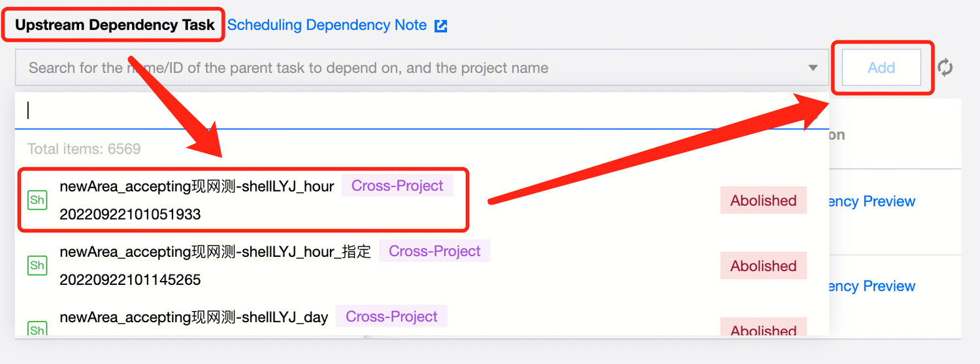This screenshot has width=980, height=364.
Task: Click the Cross-Project tag on the shellLYJ_day task
Action: click(x=391, y=317)
